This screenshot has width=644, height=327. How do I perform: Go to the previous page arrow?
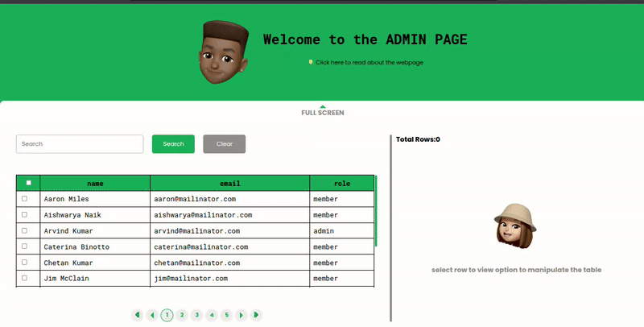(x=152, y=315)
